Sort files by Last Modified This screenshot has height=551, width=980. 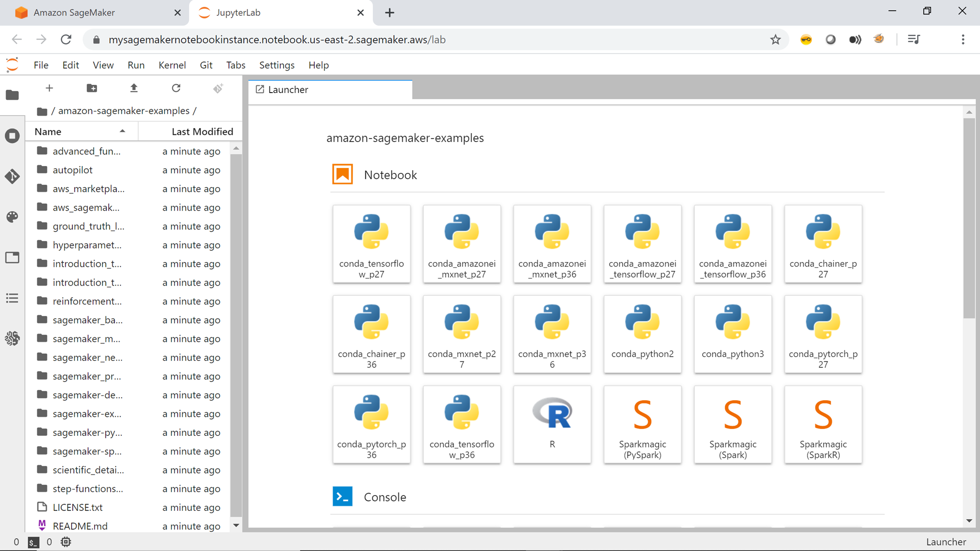click(202, 132)
